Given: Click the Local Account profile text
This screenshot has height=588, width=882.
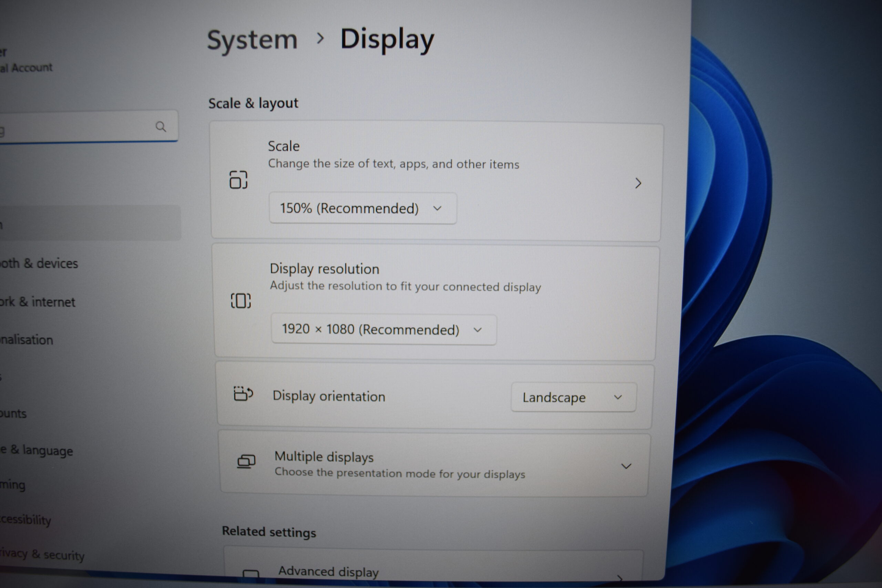Looking at the screenshot, I should [x=26, y=68].
